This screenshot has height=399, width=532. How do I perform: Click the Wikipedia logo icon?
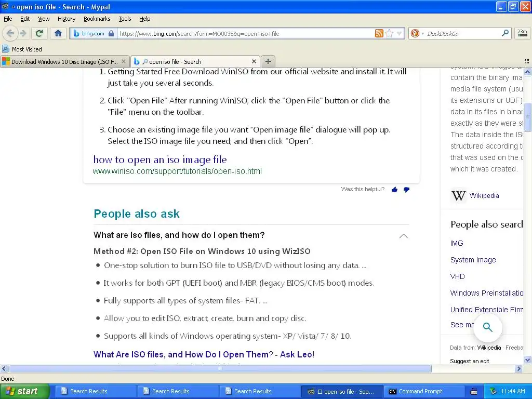click(458, 196)
